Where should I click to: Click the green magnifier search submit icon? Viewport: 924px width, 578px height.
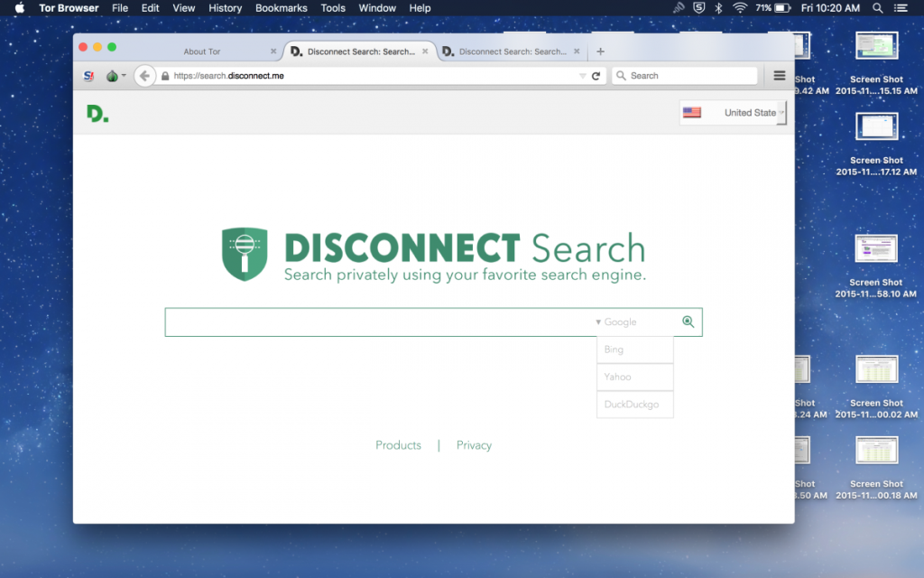[688, 322]
